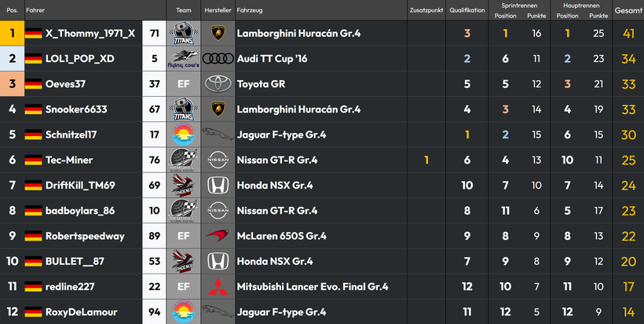This screenshot has width=644, height=324.
Task: Open driver badboylars_86
Action: point(80,211)
